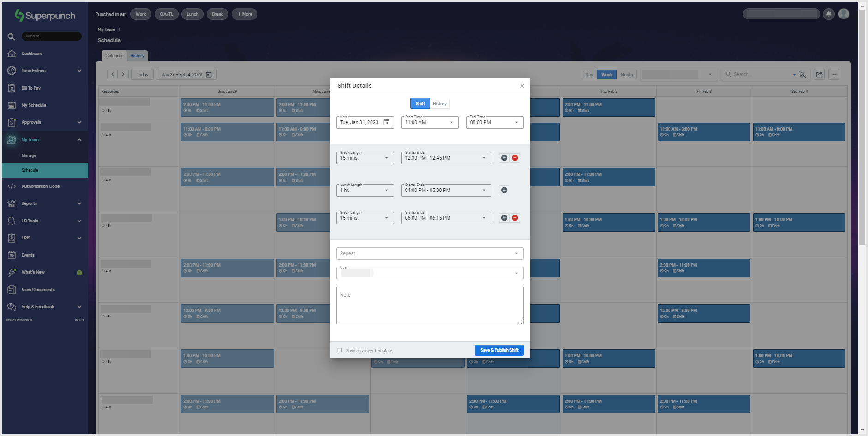Open the Jump to search in the sidebar

tap(51, 36)
